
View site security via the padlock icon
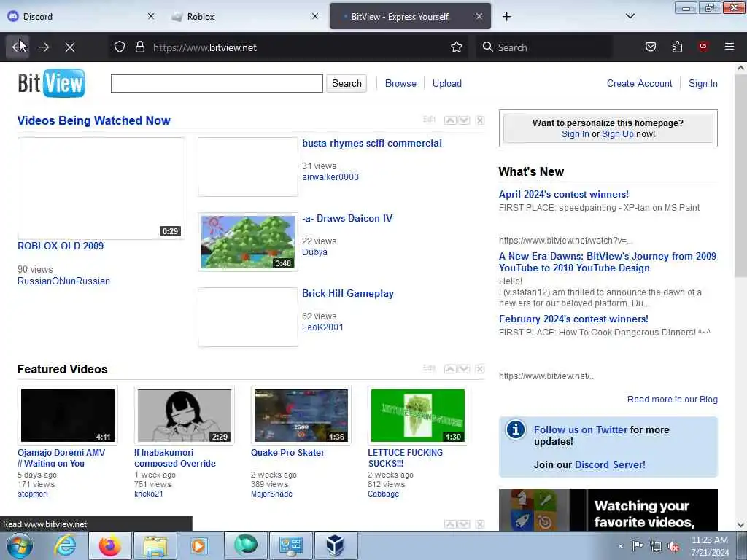tap(139, 47)
